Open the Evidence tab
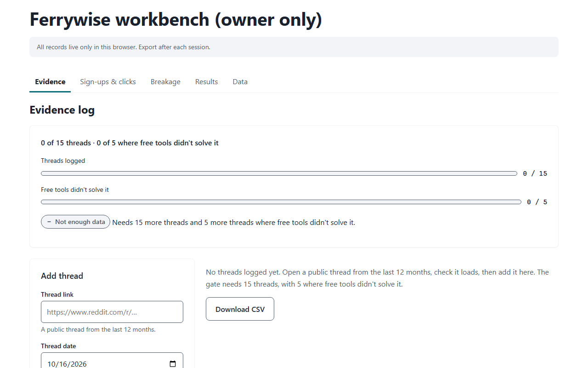 (x=50, y=82)
